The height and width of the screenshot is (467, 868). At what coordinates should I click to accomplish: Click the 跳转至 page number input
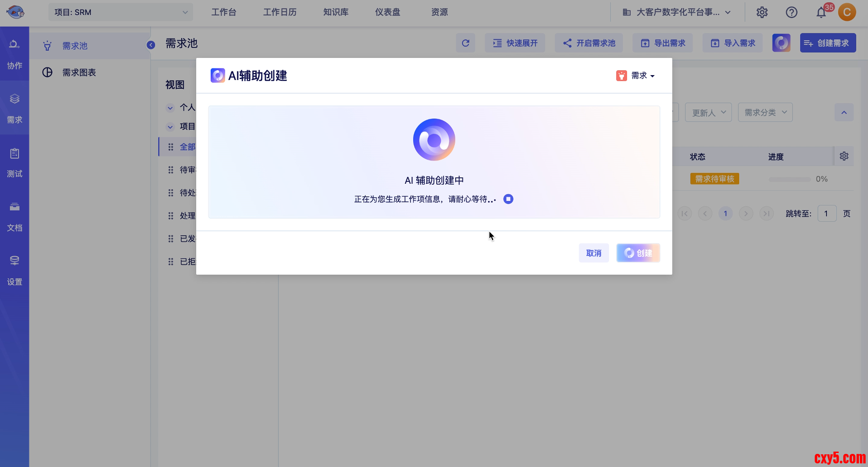(x=827, y=214)
